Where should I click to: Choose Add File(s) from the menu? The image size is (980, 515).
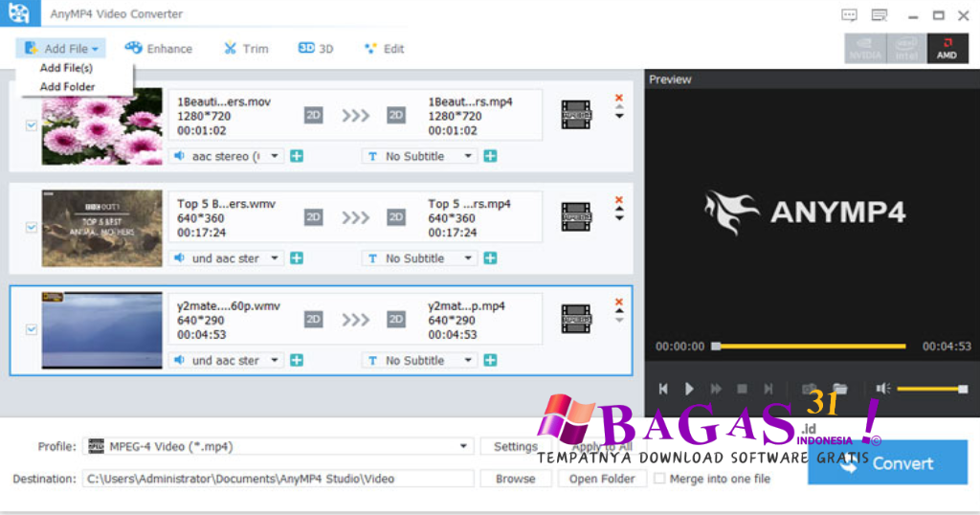(x=66, y=68)
